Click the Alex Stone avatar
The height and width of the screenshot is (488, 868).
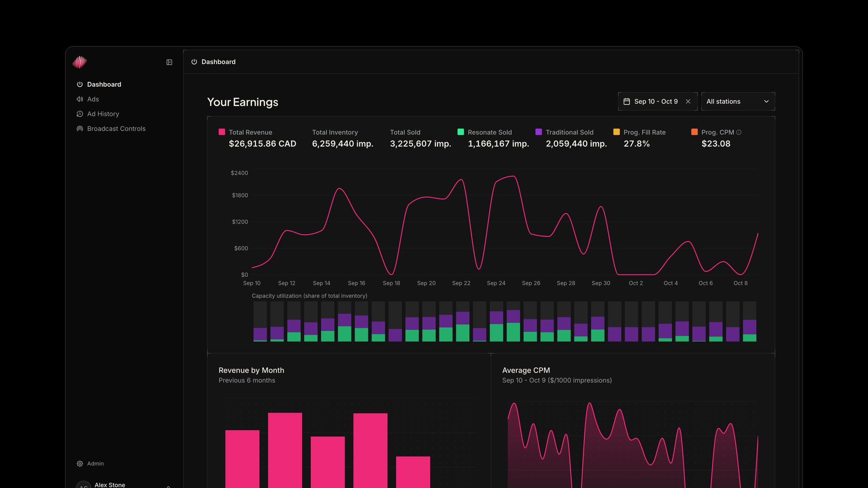click(83, 485)
